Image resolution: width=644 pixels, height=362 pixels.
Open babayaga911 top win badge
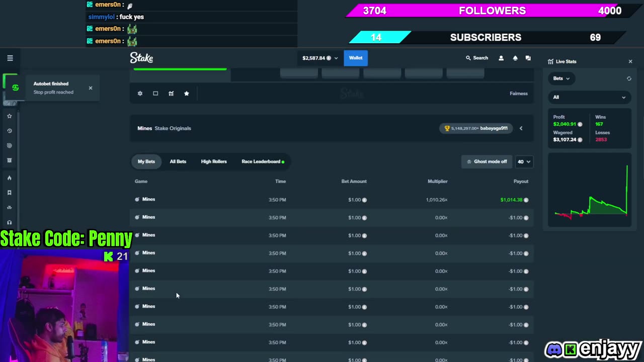pos(476,128)
